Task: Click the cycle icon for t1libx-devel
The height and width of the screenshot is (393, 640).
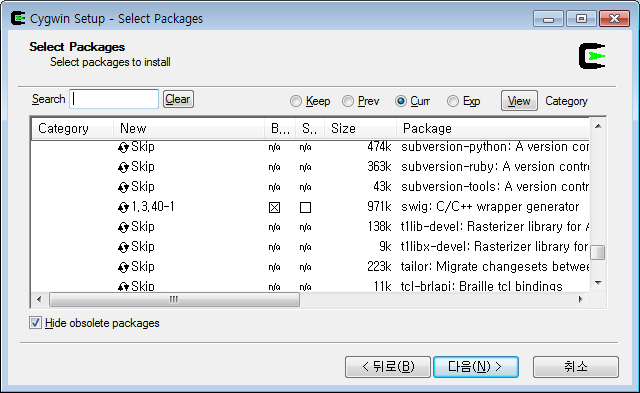Action: [x=123, y=247]
